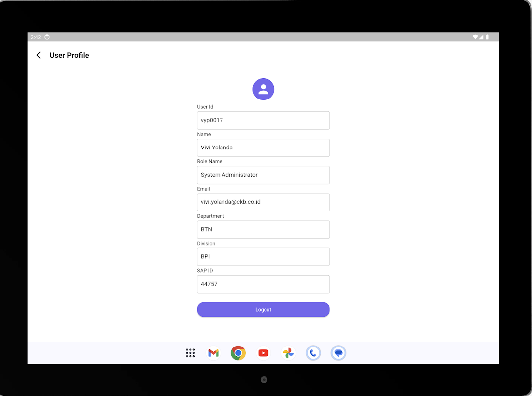
Task: Select the Department field BTN
Action: click(x=264, y=230)
